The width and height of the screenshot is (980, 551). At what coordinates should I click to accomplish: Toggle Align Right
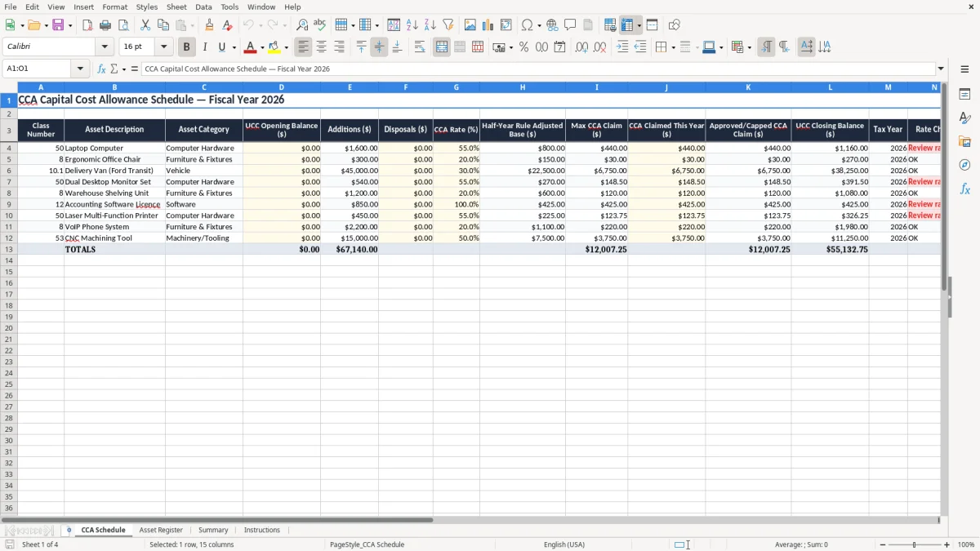coord(340,47)
